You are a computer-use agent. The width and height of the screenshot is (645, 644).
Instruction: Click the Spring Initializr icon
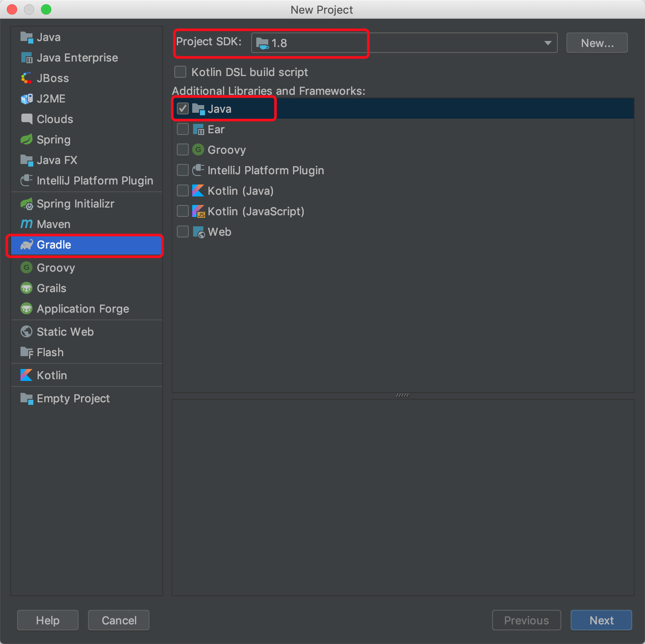pos(26,204)
